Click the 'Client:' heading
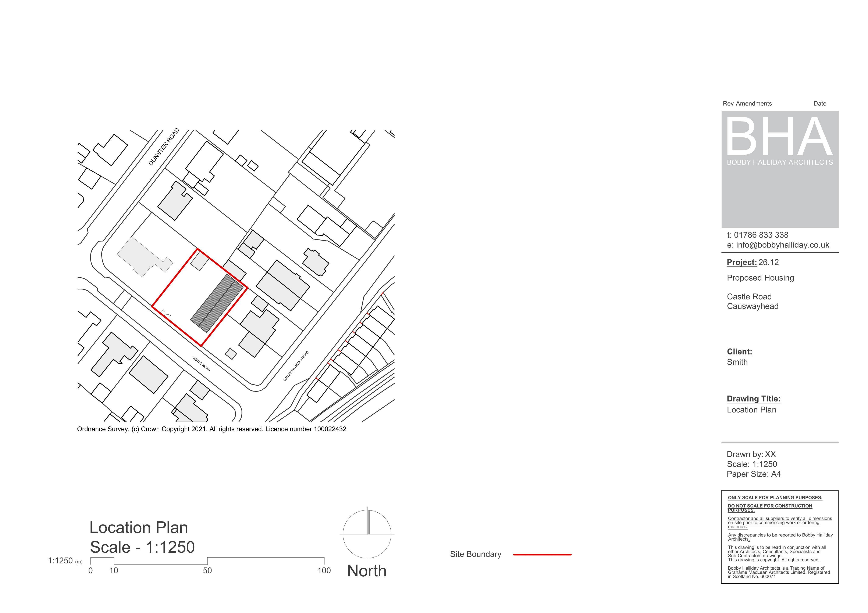 point(739,352)
